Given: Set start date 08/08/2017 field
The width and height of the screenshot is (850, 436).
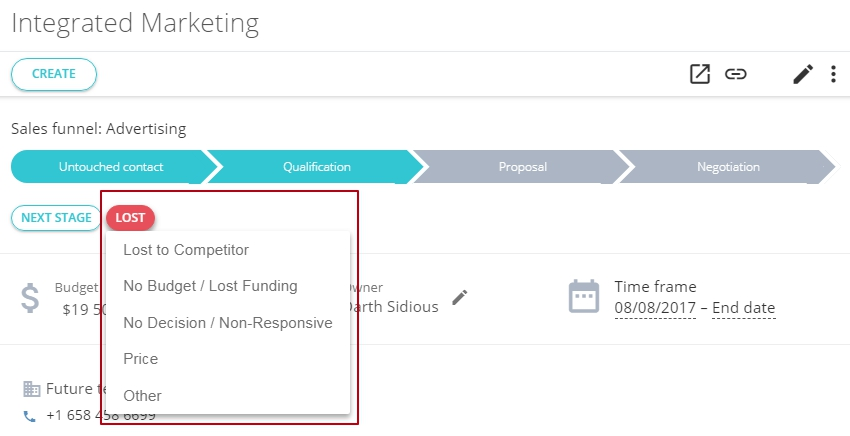Looking at the screenshot, I should 655,308.
